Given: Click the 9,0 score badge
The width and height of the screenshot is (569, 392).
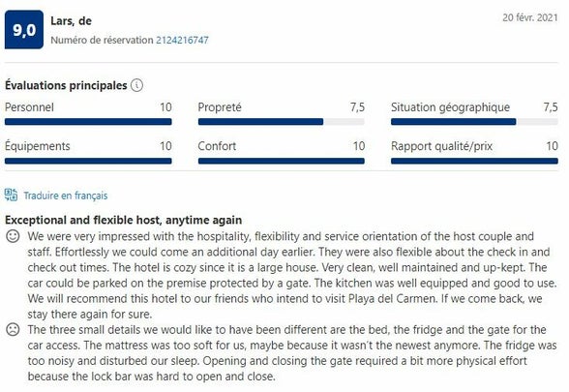Looking at the screenshot, I should (24, 30).
